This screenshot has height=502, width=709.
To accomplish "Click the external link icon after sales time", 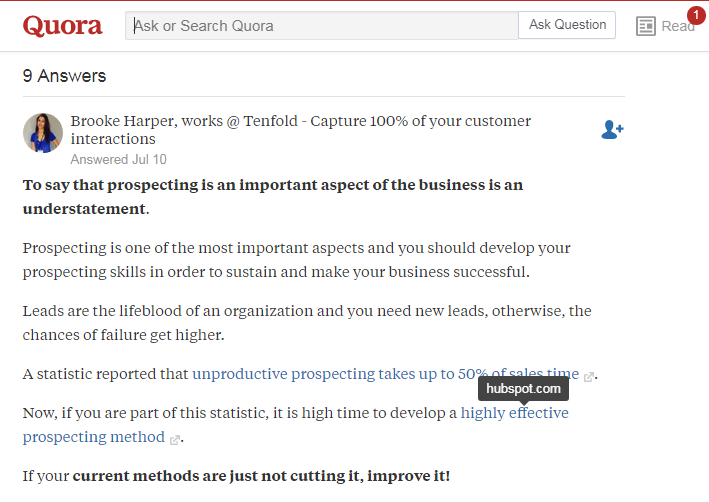I will click(588, 377).
